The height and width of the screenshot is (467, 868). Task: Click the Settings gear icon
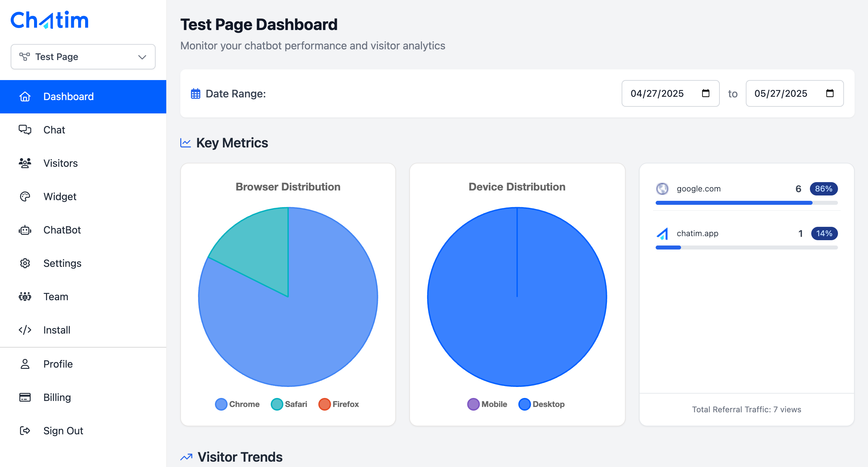25,263
